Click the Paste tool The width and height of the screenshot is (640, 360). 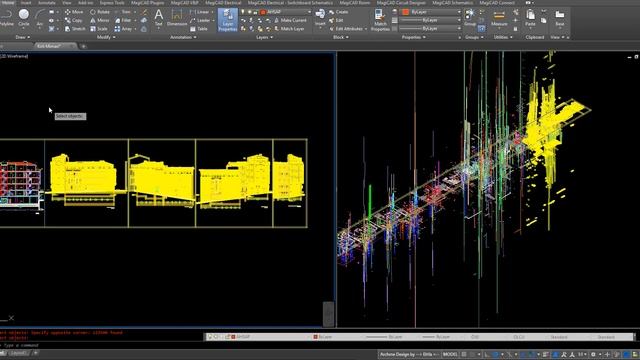coord(530,18)
